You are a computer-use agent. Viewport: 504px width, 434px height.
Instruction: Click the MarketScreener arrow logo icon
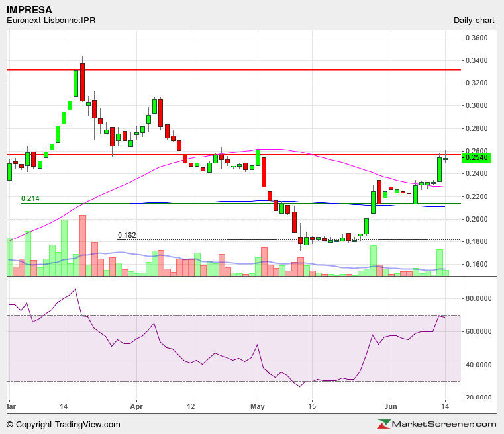pos(383,424)
